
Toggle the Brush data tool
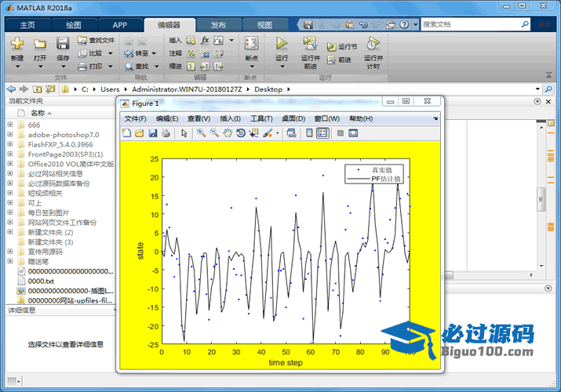click(268, 133)
